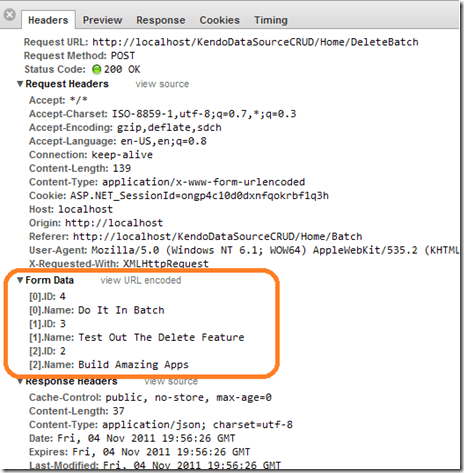
Task: Select form value Test Out The Delete Feature
Action: (161, 338)
